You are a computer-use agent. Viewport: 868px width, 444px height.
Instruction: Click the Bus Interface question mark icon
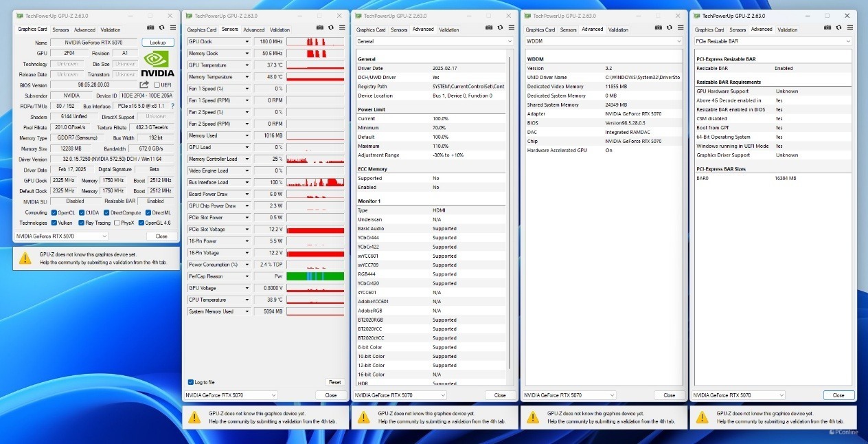pyautogui.click(x=172, y=106)
